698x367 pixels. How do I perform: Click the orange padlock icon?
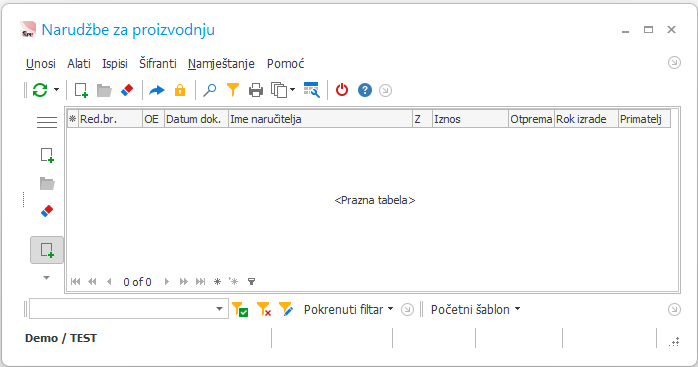[180, 90]
